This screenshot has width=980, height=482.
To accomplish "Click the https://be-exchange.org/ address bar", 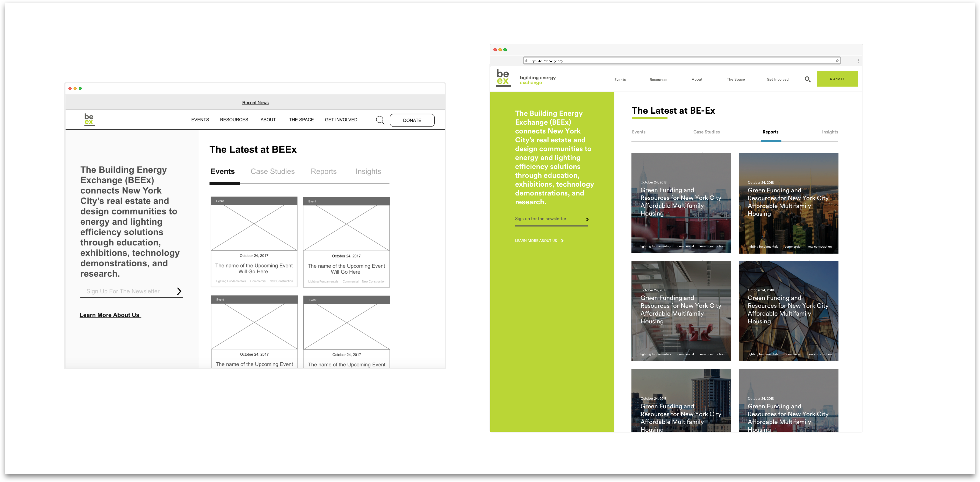I will pyautogui.click(x=682, y=61).
